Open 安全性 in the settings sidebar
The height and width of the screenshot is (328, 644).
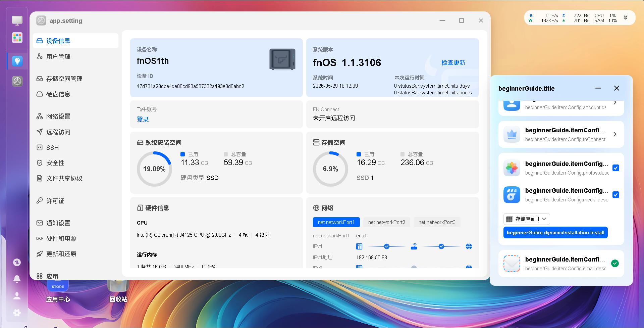pos(76,163)
